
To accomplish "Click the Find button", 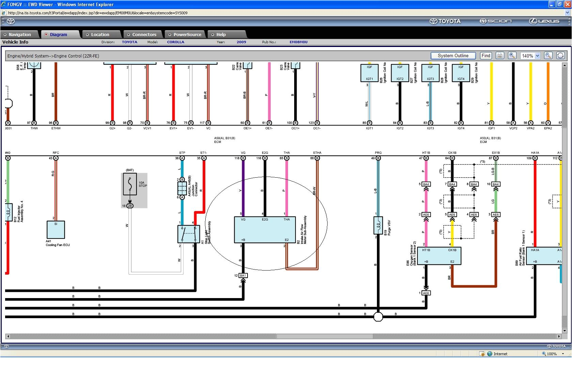I will click(x=486, y=55).
